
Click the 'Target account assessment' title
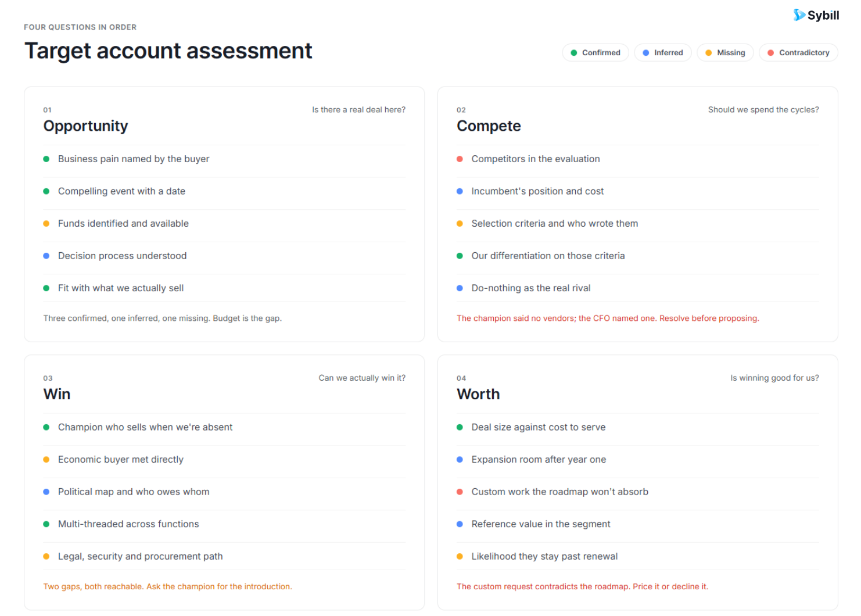click(x=168, y=51)
